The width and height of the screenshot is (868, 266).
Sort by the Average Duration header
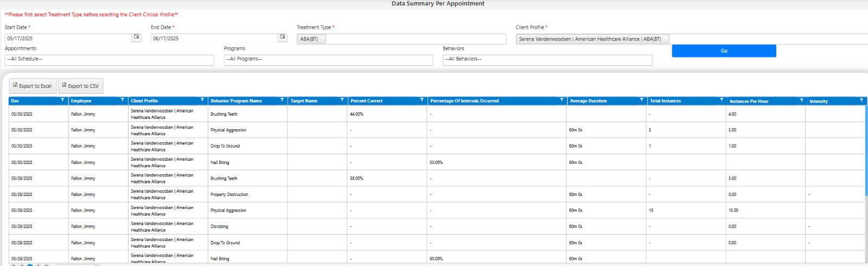pos(589,101)
